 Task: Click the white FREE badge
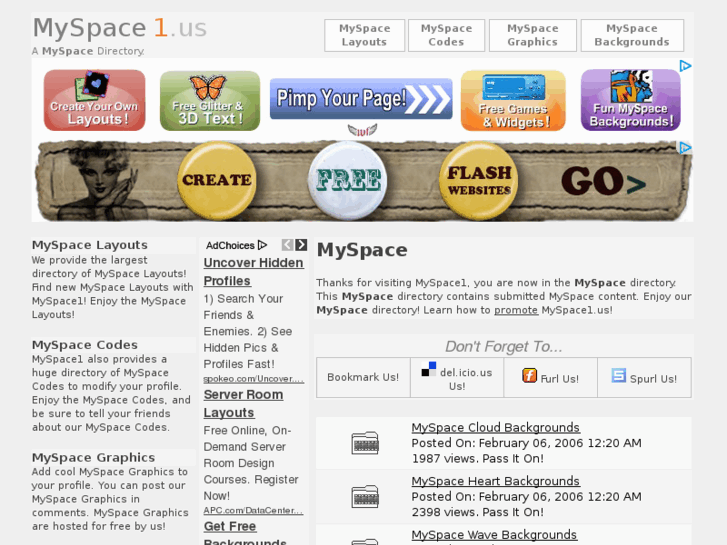tap(348, 180)
